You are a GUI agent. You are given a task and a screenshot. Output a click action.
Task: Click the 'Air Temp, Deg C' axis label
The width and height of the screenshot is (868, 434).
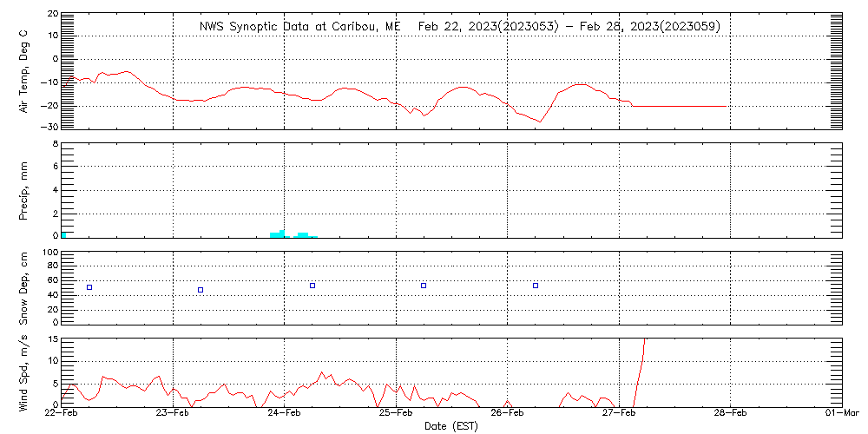coord(24,71)
